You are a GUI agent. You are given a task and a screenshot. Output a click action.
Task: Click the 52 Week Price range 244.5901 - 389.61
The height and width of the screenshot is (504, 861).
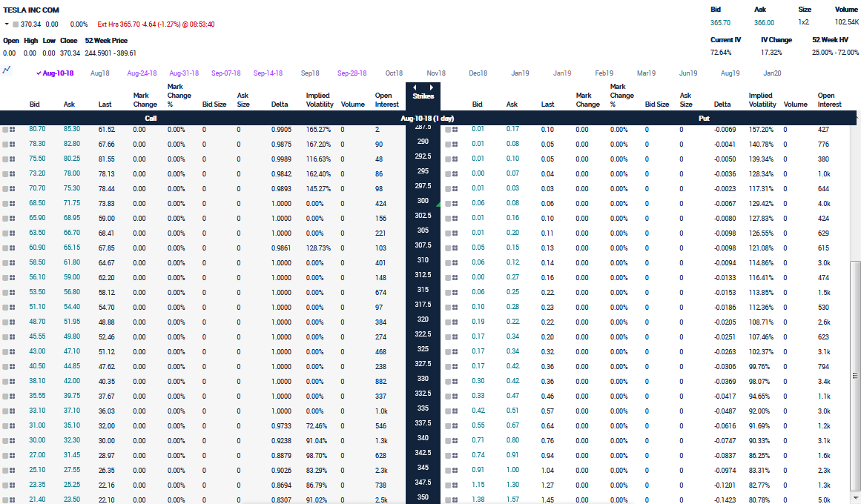click(110, 53)
